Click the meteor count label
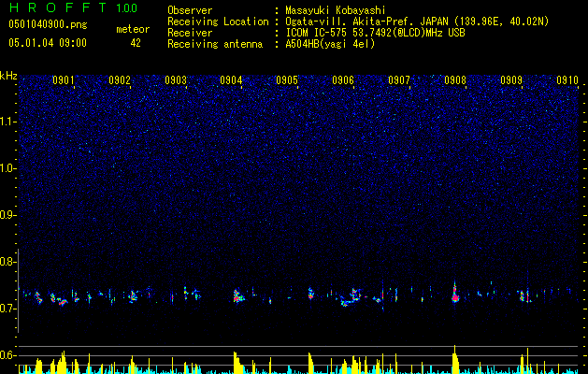The image size is (588, 374). tap(133, 29)
